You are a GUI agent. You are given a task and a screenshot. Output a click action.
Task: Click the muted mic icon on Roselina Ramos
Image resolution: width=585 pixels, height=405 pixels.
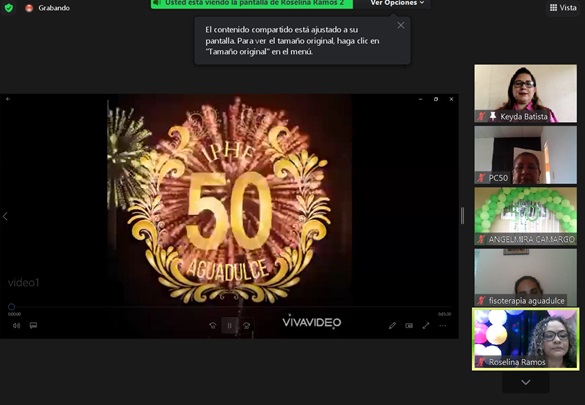pos(481,362)
